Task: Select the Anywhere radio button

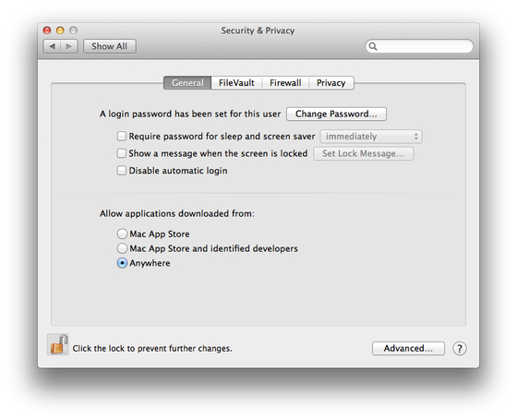Action: [122, 263]
